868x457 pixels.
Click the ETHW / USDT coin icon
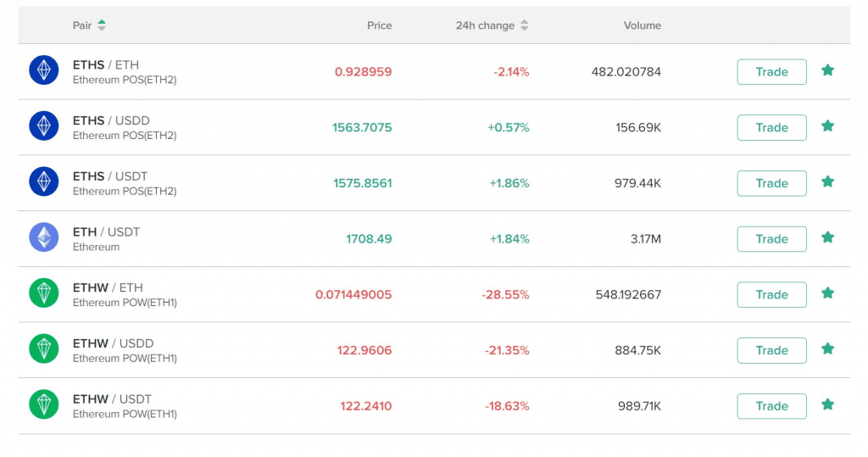point(44,404)
